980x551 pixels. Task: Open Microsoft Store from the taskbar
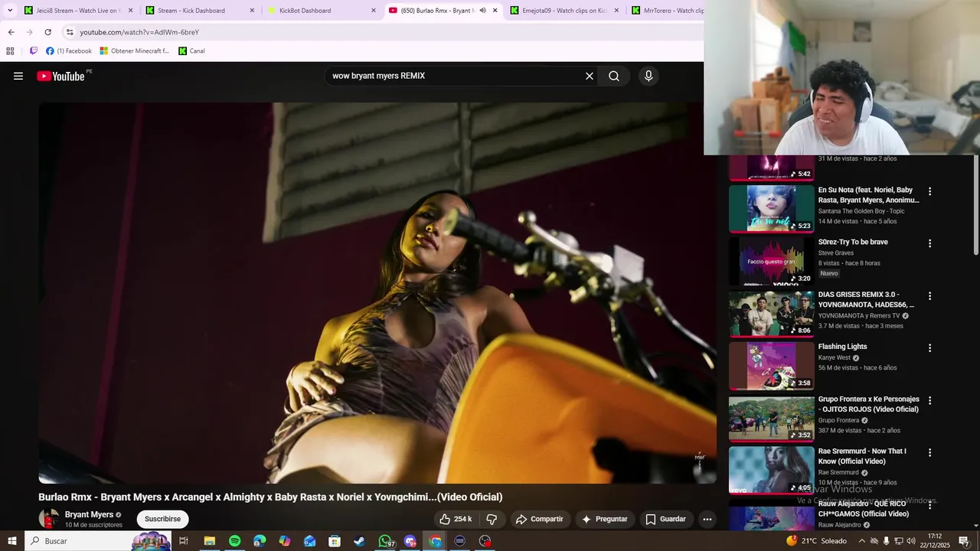335,541
